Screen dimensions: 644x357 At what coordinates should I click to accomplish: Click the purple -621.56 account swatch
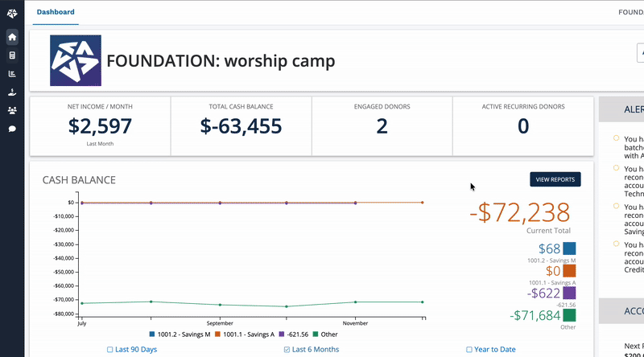(x=569, y=294)
